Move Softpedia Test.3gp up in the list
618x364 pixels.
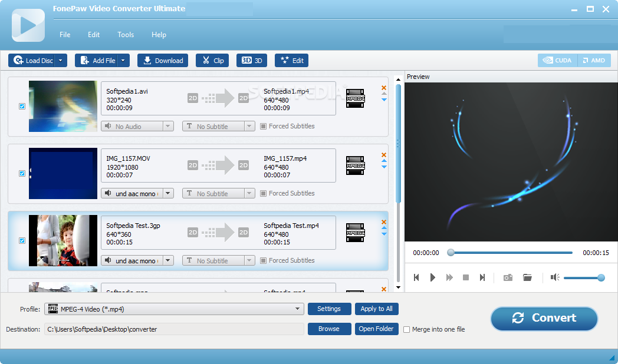tap(384, 228)
